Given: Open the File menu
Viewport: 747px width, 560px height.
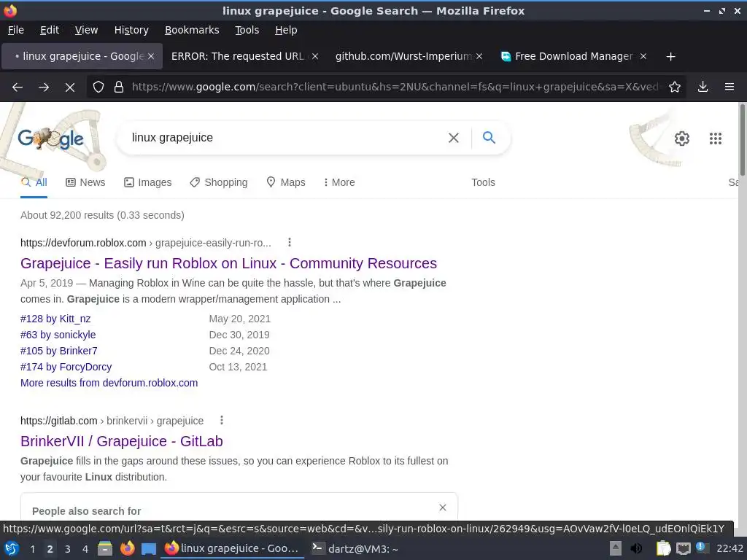Looking at the screenshot, I should pos(16,30).
